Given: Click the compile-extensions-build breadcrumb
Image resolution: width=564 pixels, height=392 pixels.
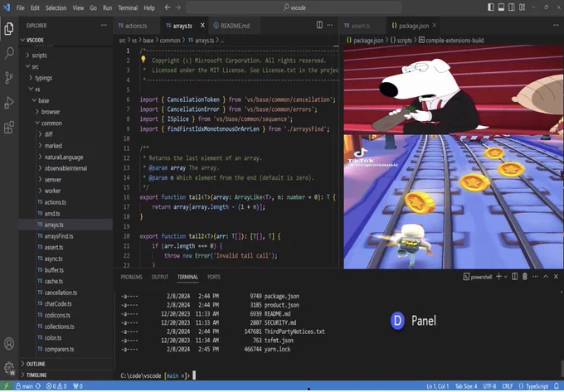Looking at the screenshot, I should (x=451, y=41).
